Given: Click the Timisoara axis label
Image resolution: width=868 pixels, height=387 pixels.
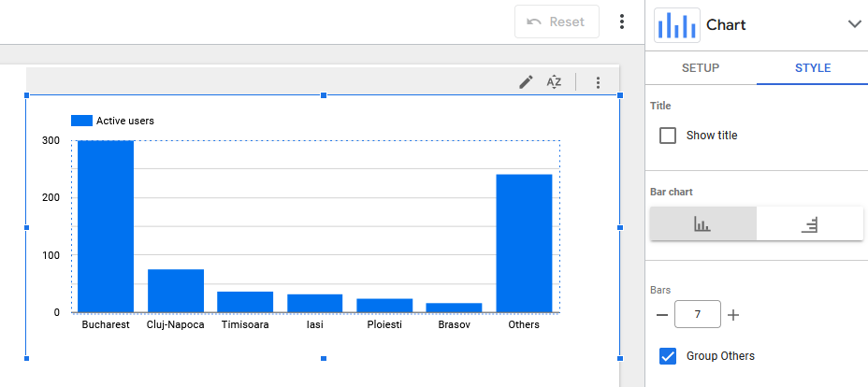Looking at the screenshot, I should point(245,325).
